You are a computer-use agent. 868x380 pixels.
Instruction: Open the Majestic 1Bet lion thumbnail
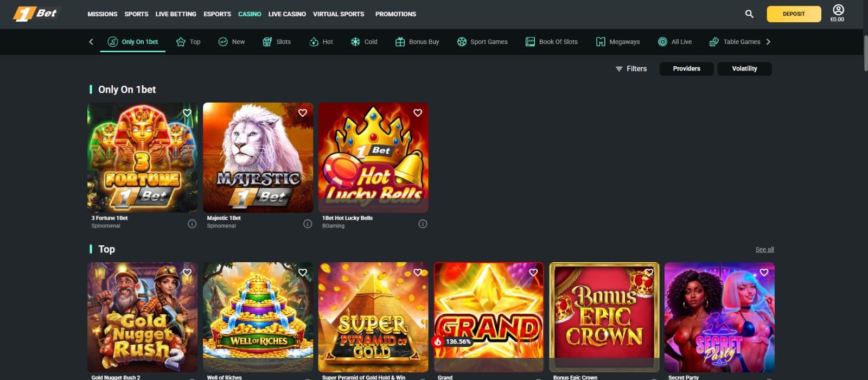tap(258, 157)
